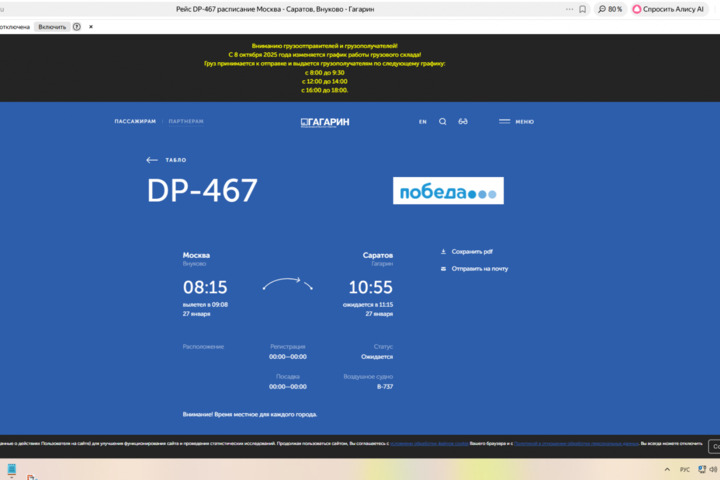Screen dimensions: 720x480
Task: Switch site language to EN
Action: coord(422,122)
